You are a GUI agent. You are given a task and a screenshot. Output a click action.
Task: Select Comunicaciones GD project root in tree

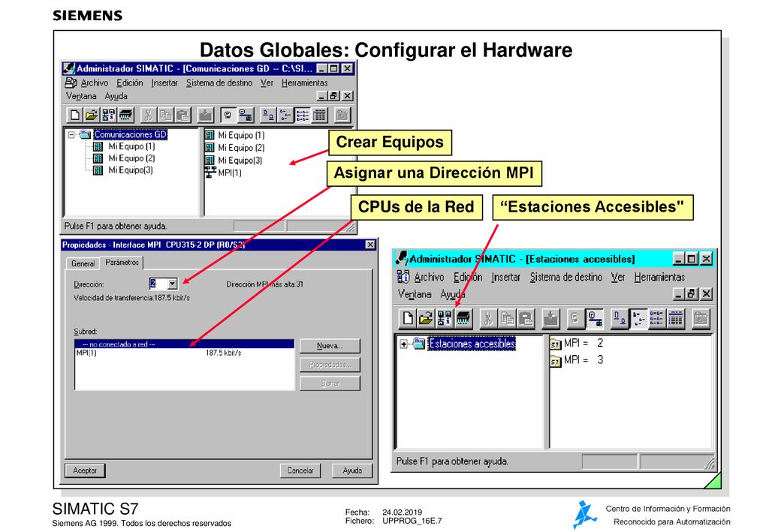(131, 134)
